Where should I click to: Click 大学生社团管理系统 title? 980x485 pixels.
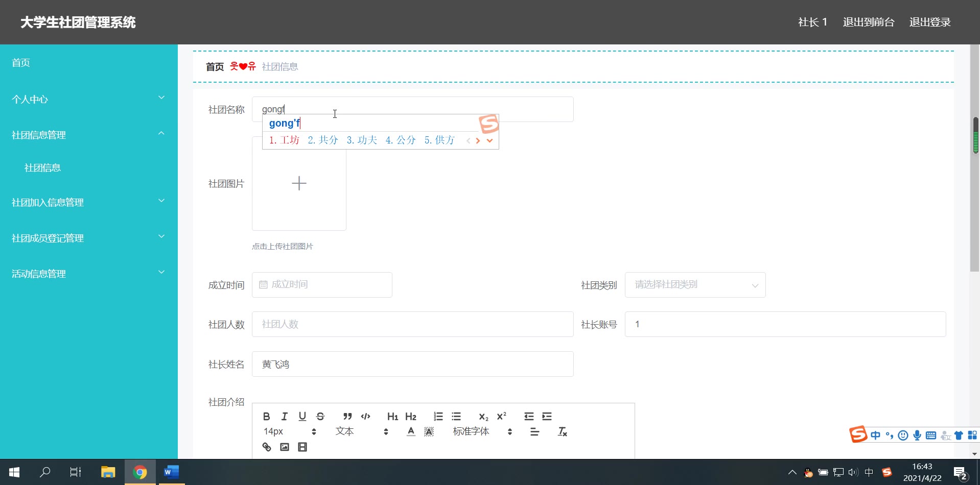tap(78, 22)
